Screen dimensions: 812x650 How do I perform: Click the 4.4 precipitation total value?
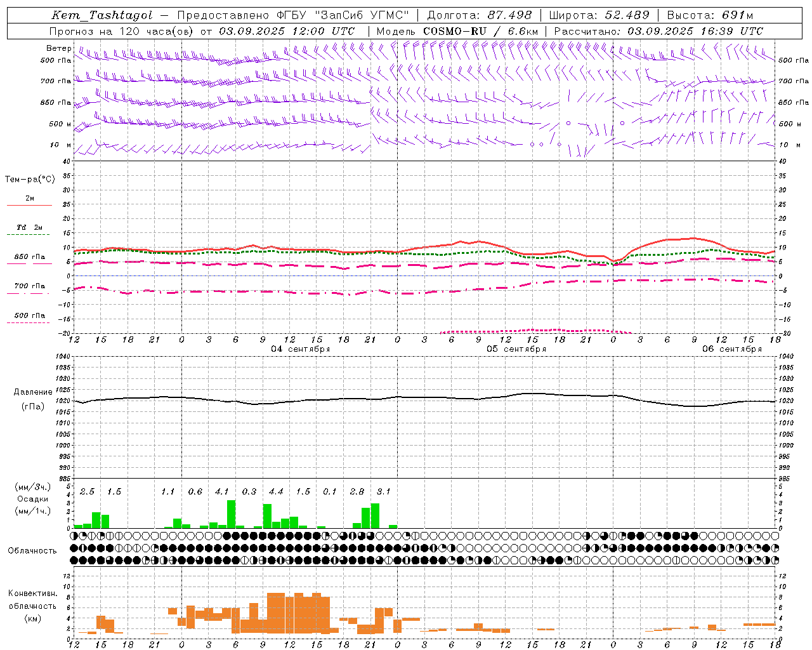(x=276, y=492)
